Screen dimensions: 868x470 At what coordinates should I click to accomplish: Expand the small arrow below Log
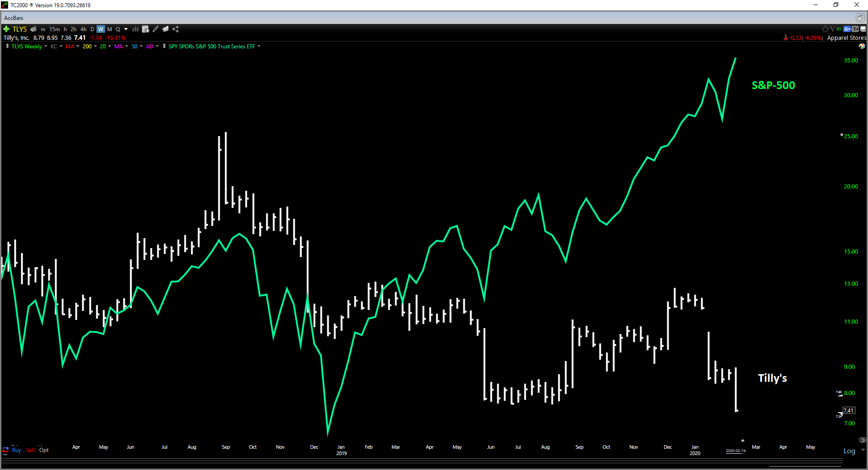[x=863, y=450]
